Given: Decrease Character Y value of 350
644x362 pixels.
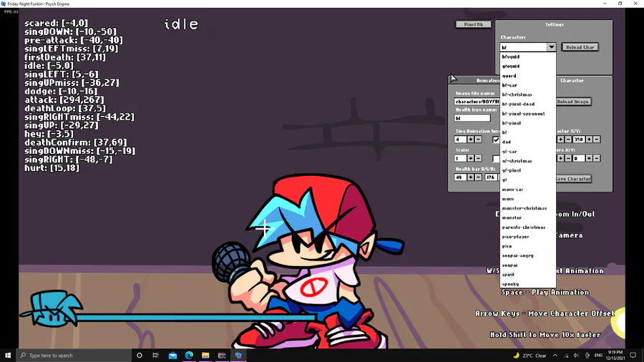Looking at the screenshot, I should coord(597,140).
